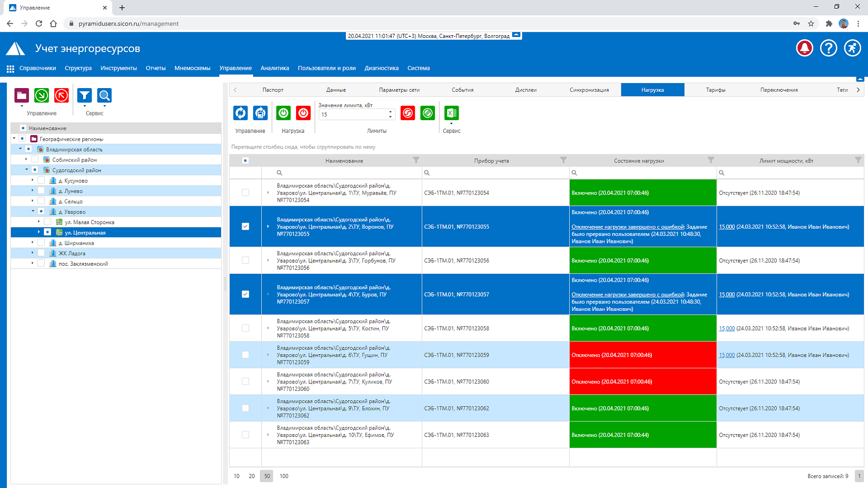Image resolution: width=868 pixels, height=488 pixels.
Task: Click the blue refresh icon in Управление
Action: click(x=240, y=113)
